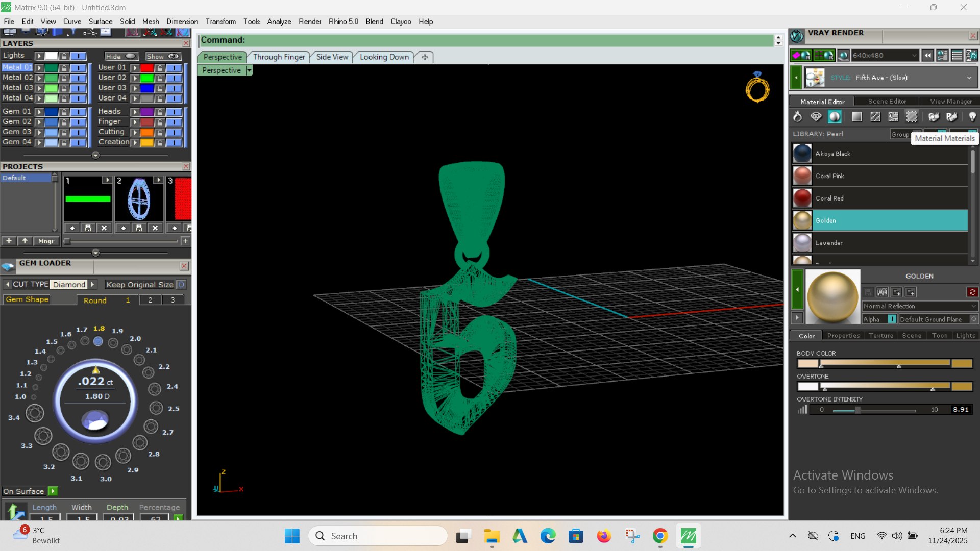The width and height of the screenshot is (980, 551).
Task: Open the Scene Editor tab
Action: click(887, 102)
